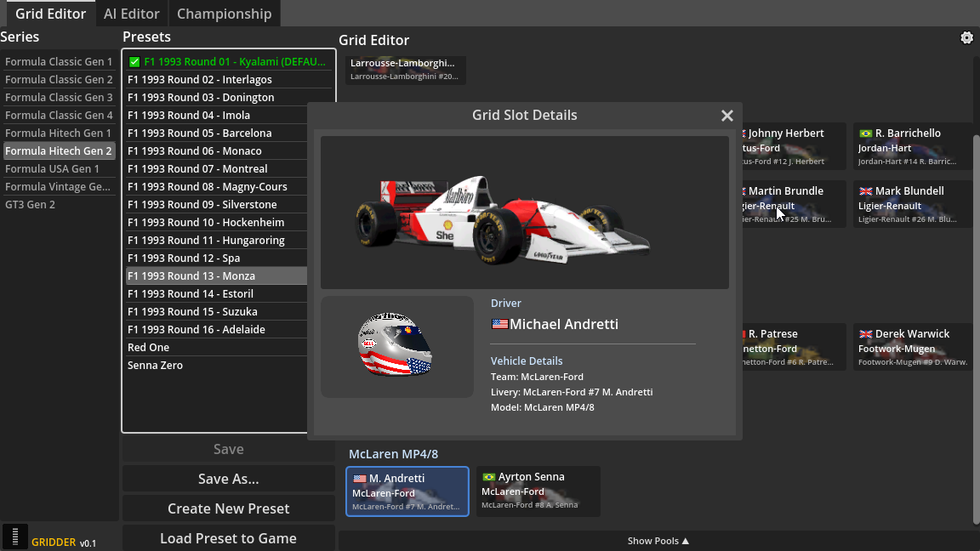Image resolution: width=980 pixels, height=551 pixels.
Task: Click the Michael Andretti driver name
Action: tap(564, 324)
